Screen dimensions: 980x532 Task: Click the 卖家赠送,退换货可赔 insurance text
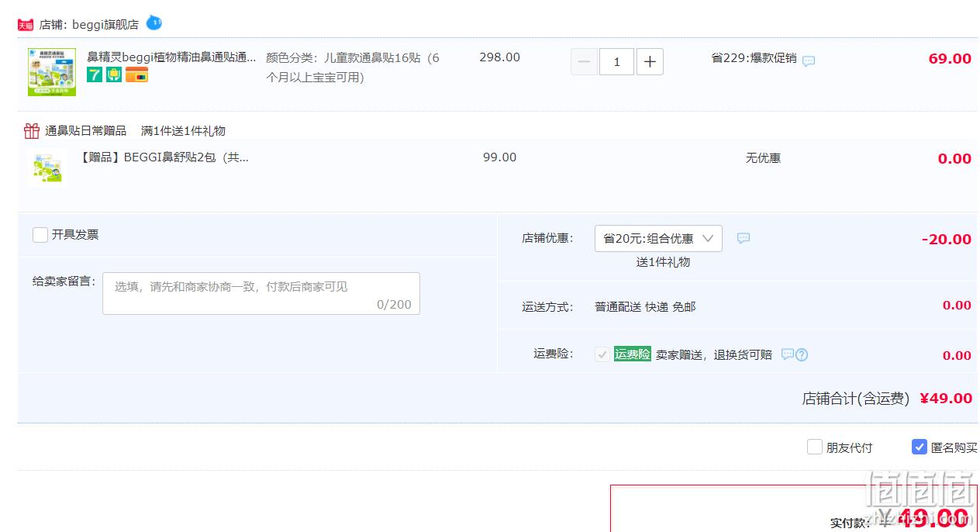pyautogui.click(x=714, y=355)
